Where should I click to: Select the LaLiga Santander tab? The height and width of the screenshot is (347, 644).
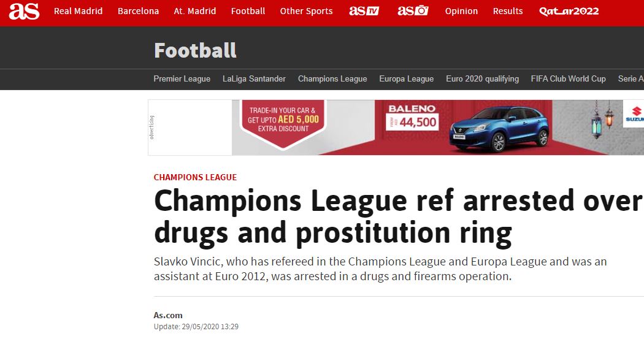[254, 78]
